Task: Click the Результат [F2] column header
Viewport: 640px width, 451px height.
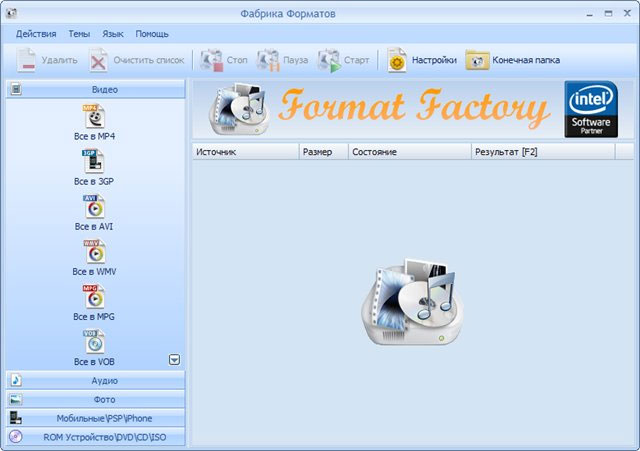Action: pyautogui.click(x=543, y=152)
